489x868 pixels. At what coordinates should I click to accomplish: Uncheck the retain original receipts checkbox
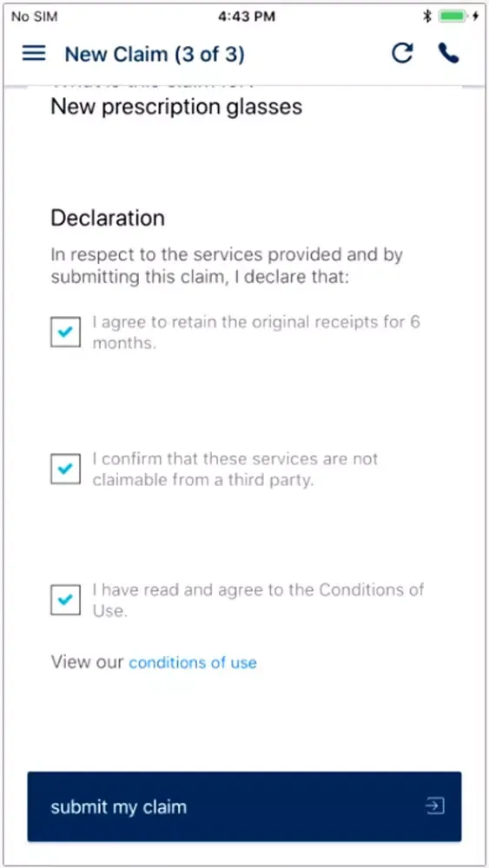point(65,332)
